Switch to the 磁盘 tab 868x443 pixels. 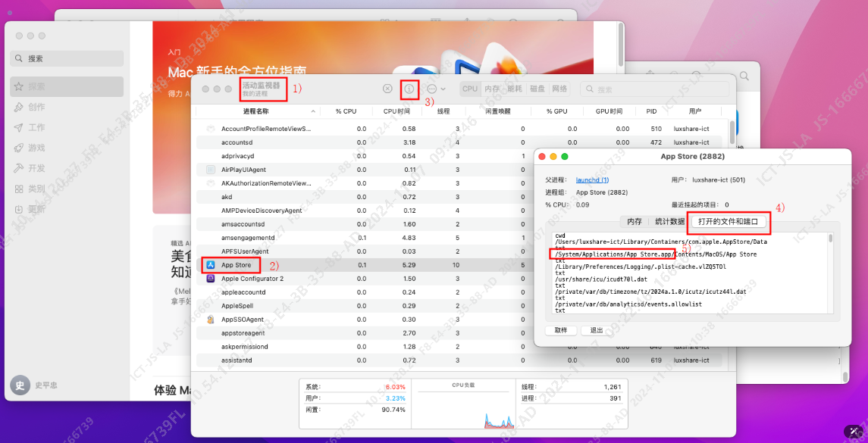click(537, 89)
